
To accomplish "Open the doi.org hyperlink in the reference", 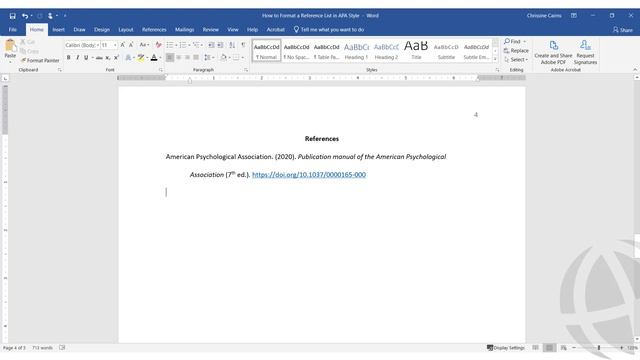I will click(309, 175).
